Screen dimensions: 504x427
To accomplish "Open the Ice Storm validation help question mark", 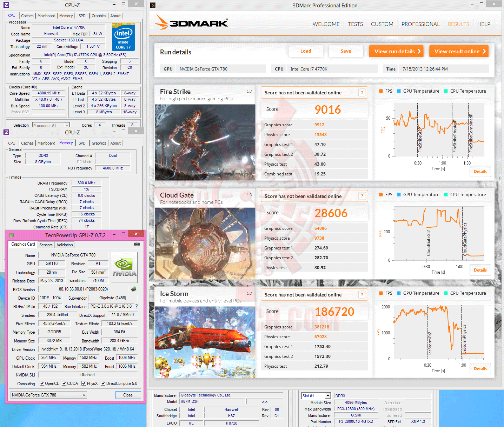I will point(362,295).
